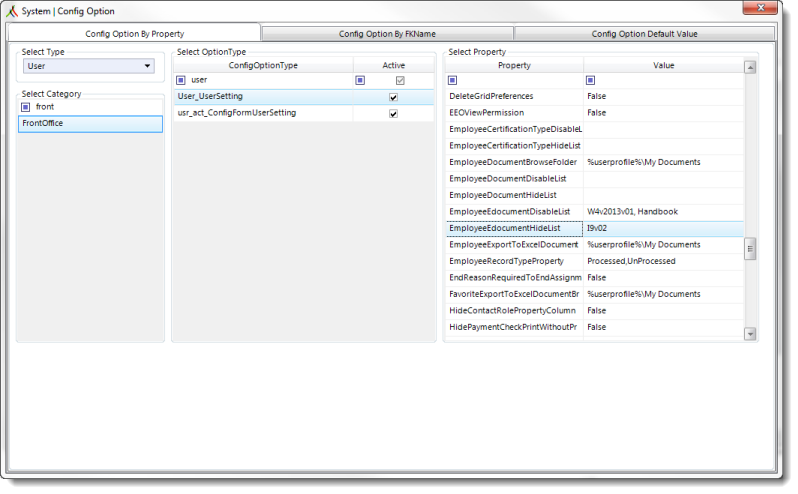
Task: Edit value of EmployeeEdocumentHideList
Action: (663, 228)
